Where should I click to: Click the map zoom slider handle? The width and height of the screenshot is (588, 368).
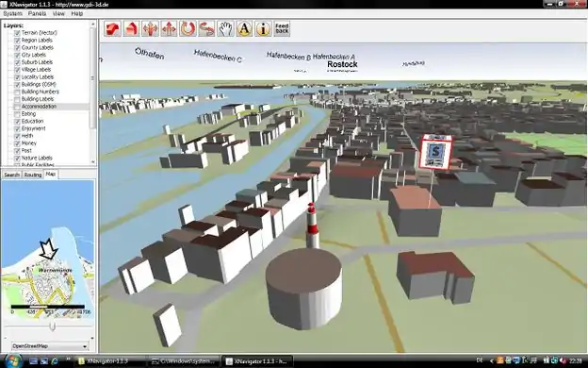53,326
